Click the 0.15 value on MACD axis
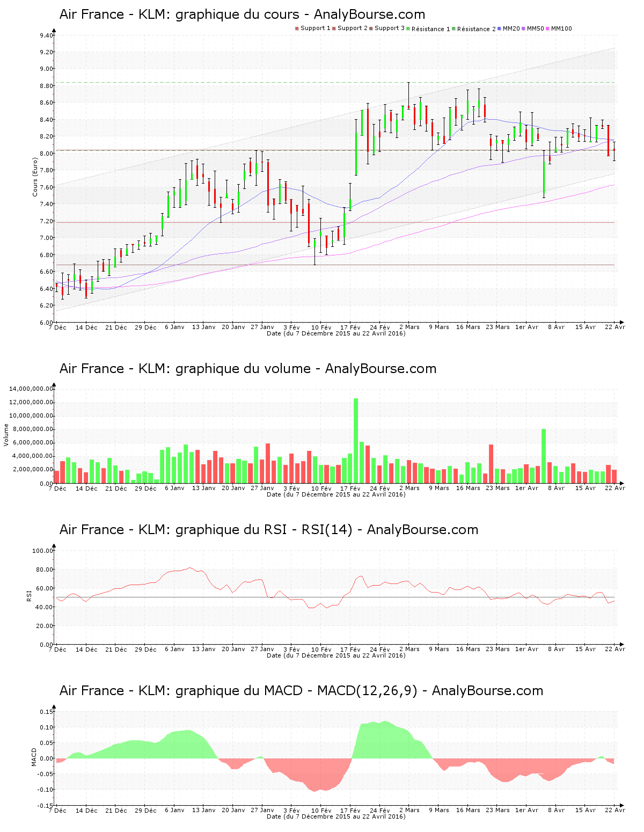The image size is (644, 832). (x=46, y=712)
